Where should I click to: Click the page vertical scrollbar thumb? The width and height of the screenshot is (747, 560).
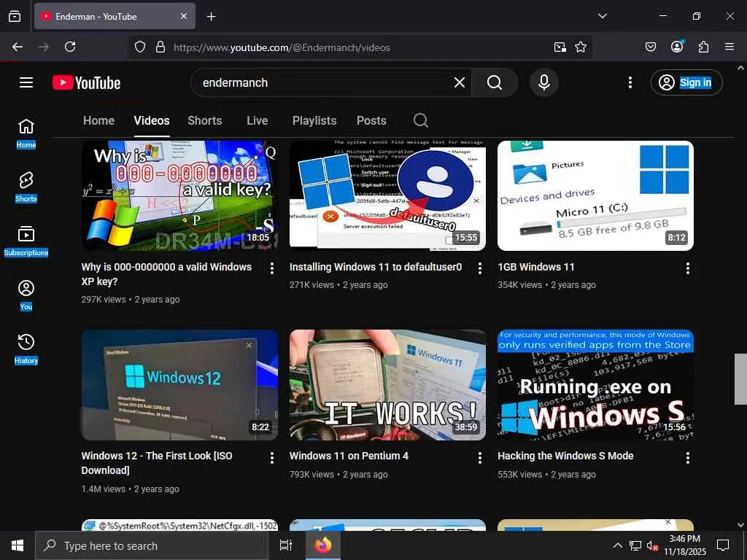click(740, 379)
